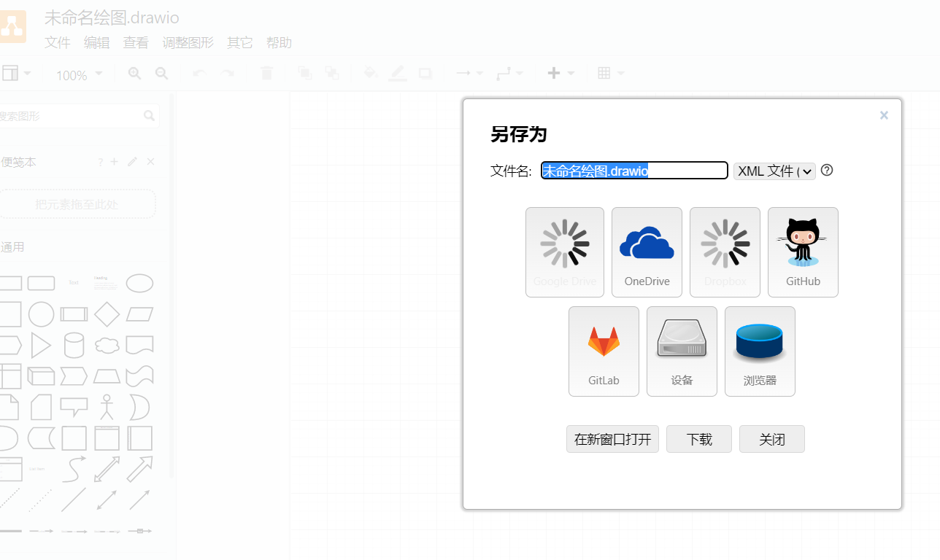Open the help icon beside file type
This screenshot has height=560, width=940.
[827, 170]
